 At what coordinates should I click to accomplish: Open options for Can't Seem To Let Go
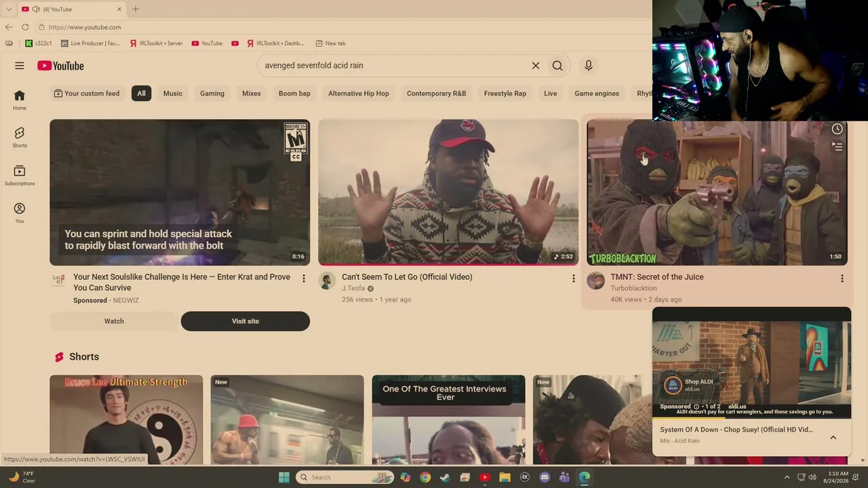573,279
